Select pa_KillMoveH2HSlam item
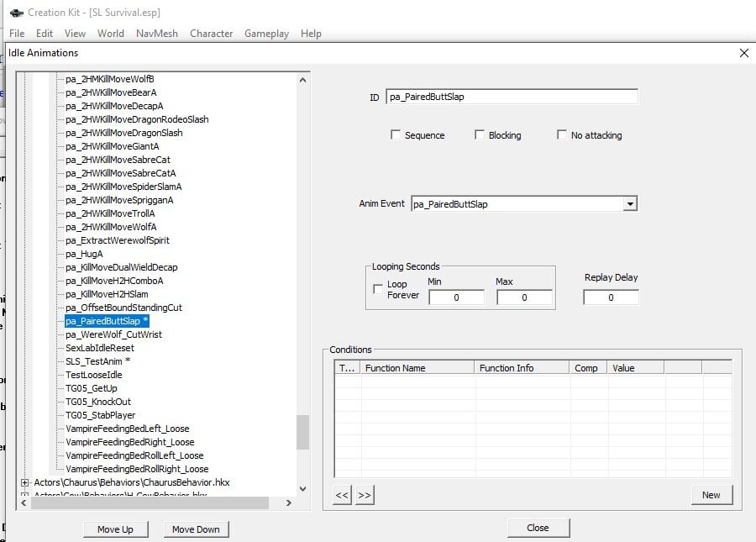The height and width of the screenshot is (542, 756). [x=107, y=294]
